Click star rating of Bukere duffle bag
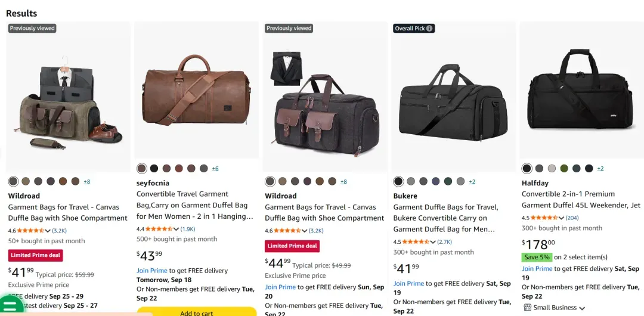This screenshot has height=316, width=644. pos(416,241)
